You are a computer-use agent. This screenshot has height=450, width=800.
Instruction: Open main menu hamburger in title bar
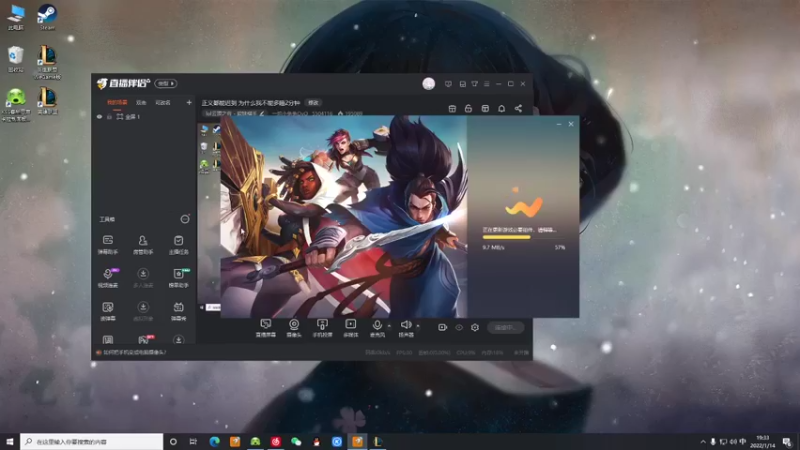[x=486, y=84]
